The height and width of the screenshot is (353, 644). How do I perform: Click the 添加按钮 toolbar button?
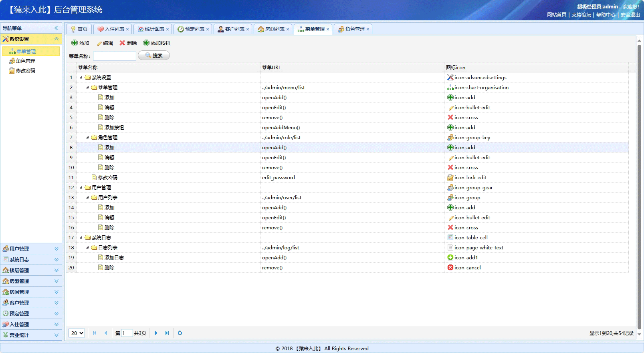157,43
